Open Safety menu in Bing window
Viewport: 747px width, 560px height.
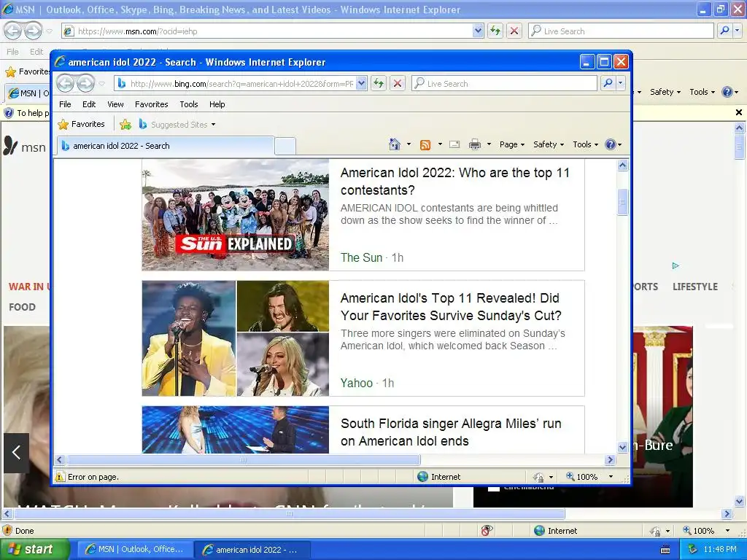click(x=549, y=144)
